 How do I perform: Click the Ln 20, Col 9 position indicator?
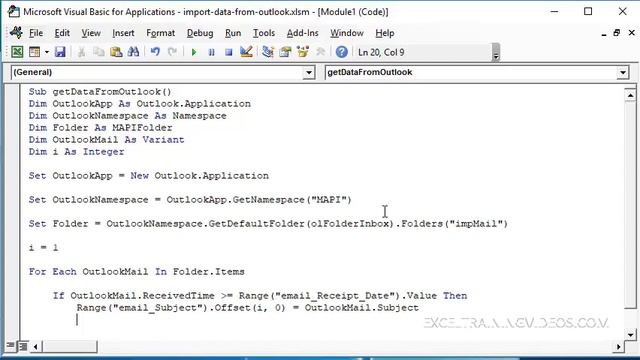coord(381,52)
